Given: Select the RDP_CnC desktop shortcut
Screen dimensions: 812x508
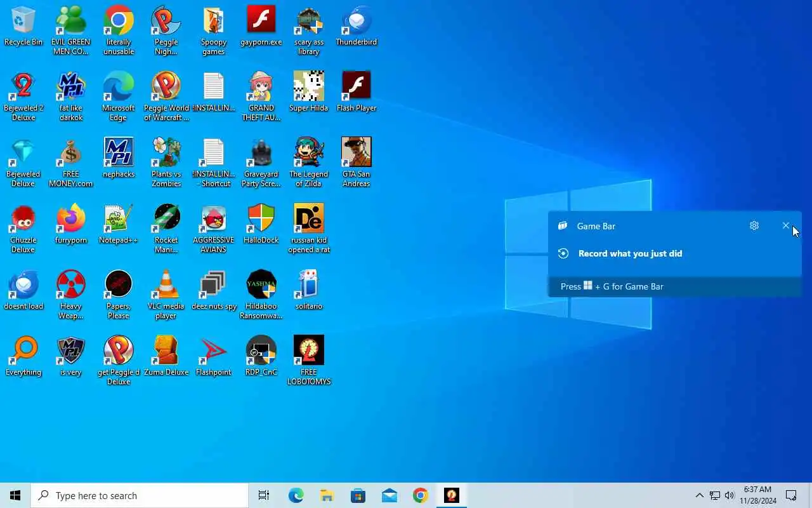Looking at the screenshot, I should [261, 357].
